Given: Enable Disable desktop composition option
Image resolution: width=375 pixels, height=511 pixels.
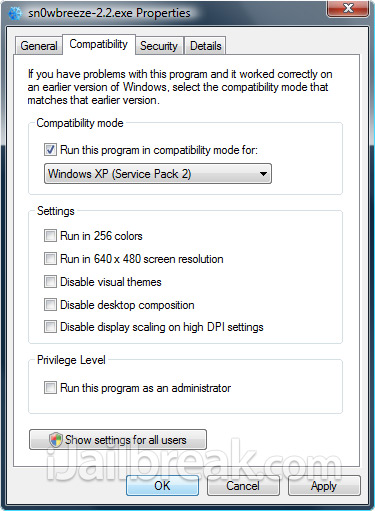Looking at the screenshot, I should 50,304.
